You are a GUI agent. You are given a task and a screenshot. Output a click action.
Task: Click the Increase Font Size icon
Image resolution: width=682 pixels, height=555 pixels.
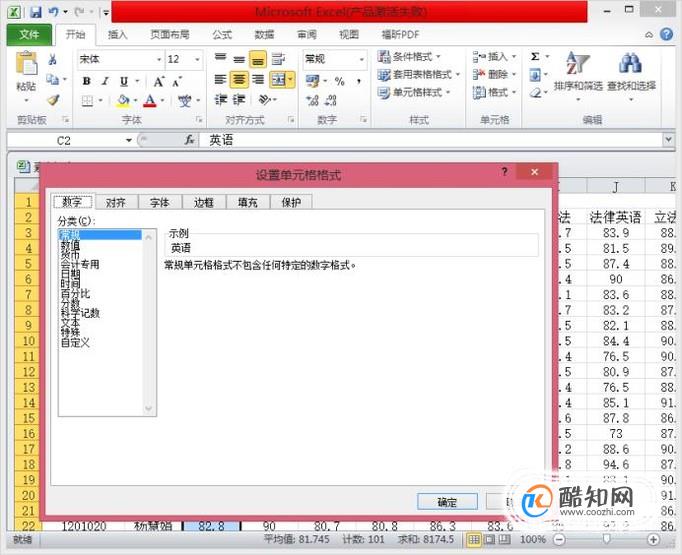tap(158, 81)
